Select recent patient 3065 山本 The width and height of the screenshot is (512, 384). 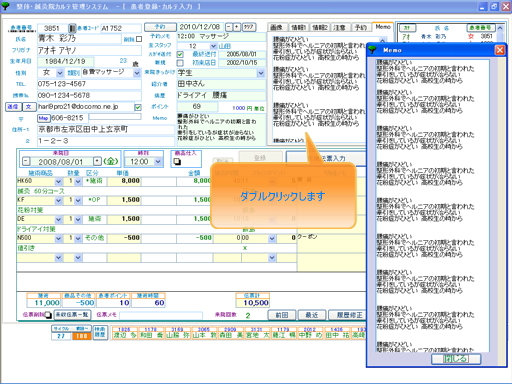(x=204, y=333)
